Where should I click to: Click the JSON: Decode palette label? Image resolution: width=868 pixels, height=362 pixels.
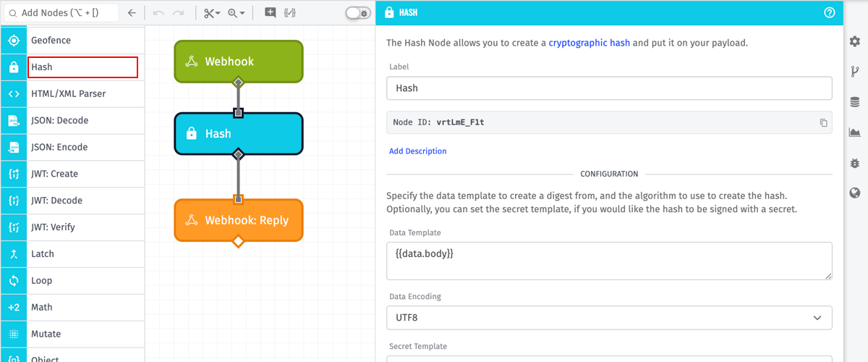click(x=60, y=120)
